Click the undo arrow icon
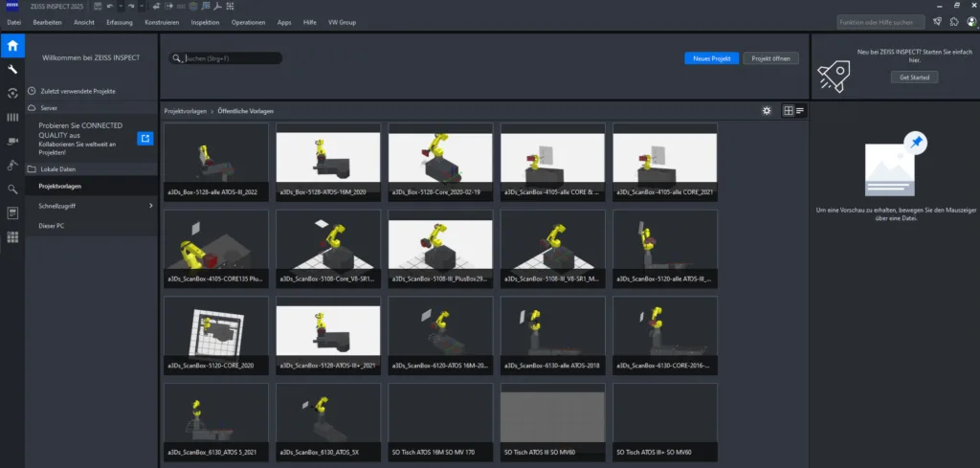980x468 pixels. point(110,7)
